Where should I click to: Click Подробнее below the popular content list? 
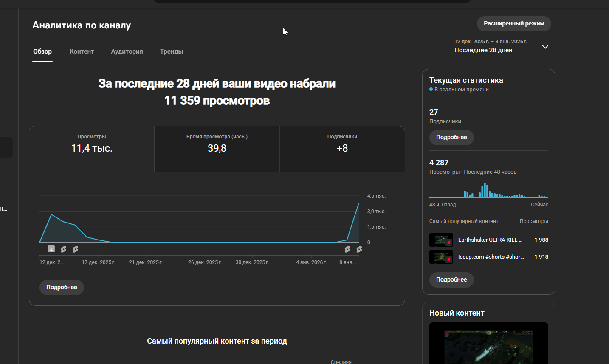(x=451, y=280)
